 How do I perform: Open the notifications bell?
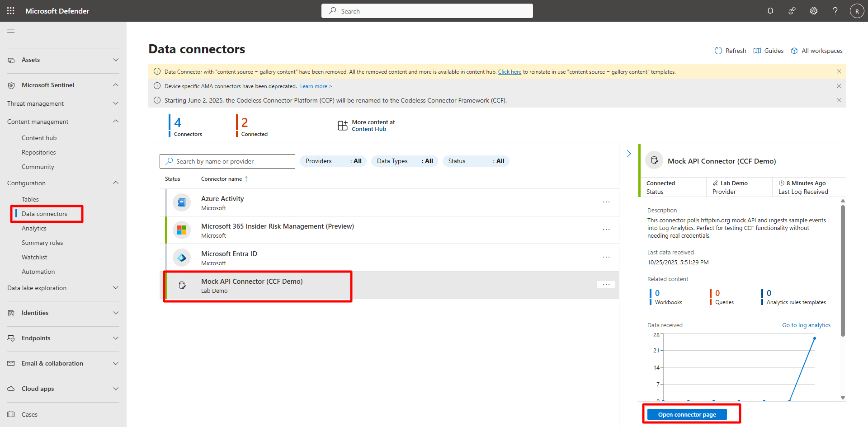pos(770,11)
